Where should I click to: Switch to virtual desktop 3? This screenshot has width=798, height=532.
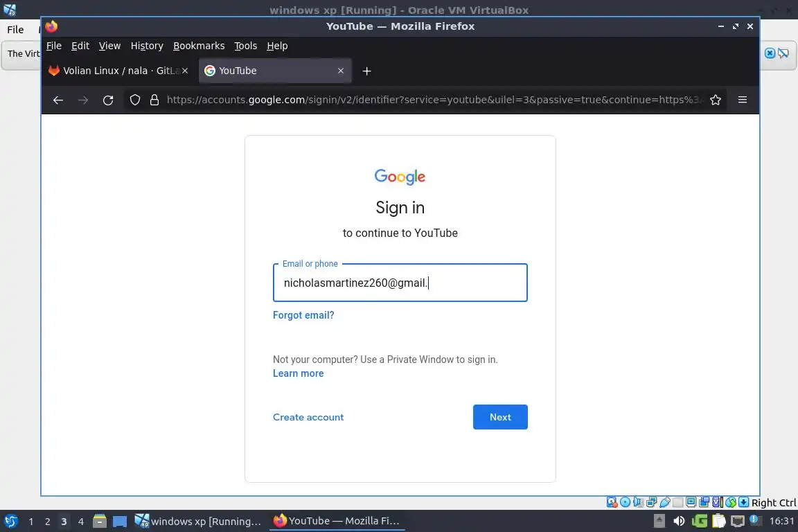tap(64, 522)
